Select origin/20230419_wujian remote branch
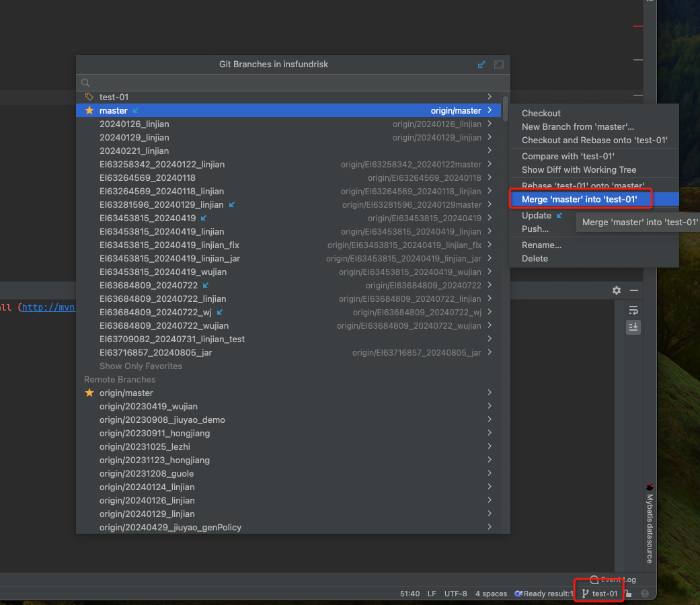This screenshot has width=700, height=605. (288, 406)
